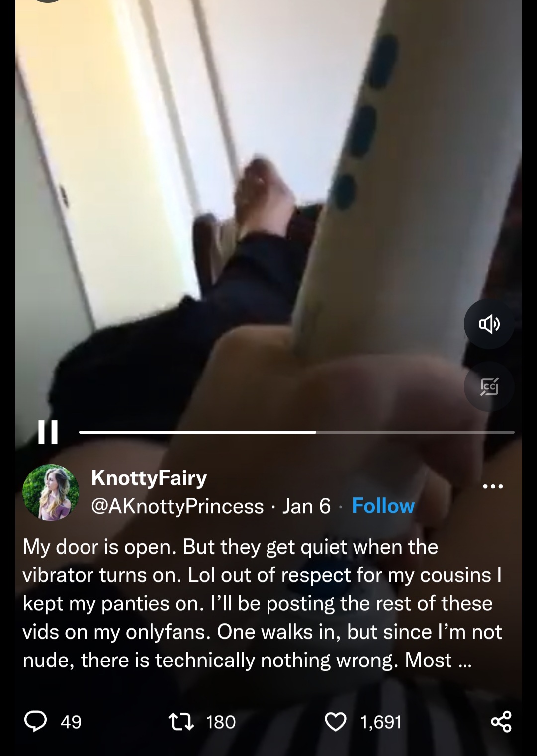
Task: Open the post by clicking its text
Action: 263,603
